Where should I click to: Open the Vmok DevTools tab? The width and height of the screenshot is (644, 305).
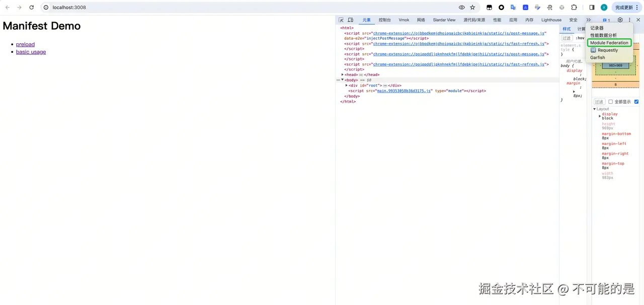(404, 20)
